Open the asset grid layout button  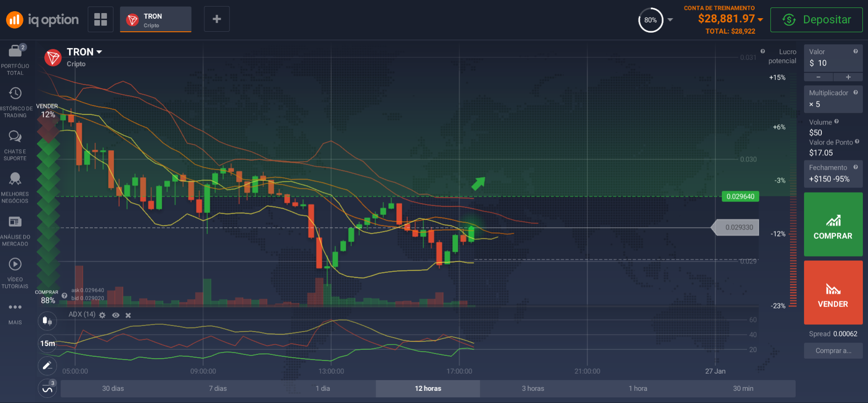click(100, 19)
